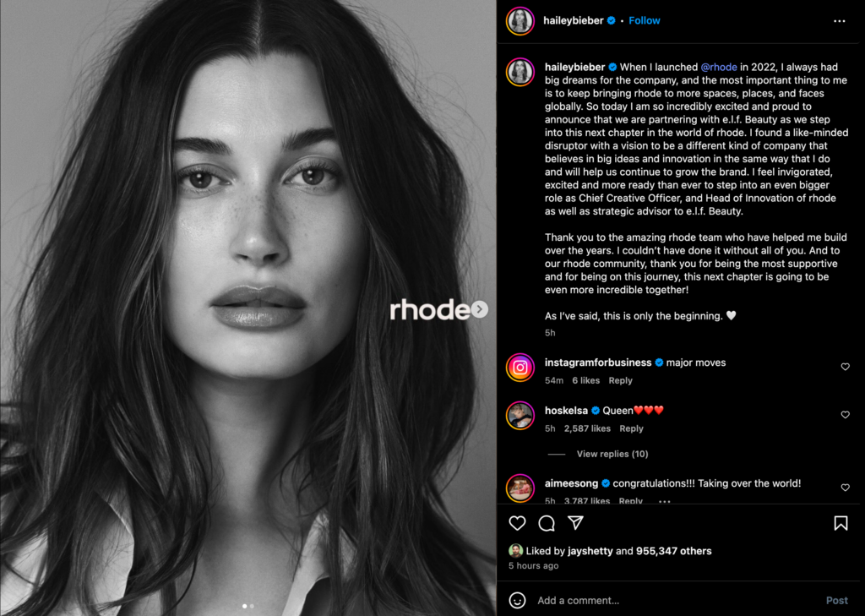Go to next photo in carousel
The image size is (865, 616).
(480, 309)
